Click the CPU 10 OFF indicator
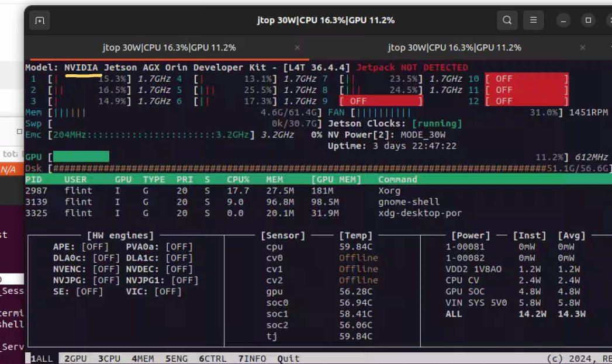Screen dimensions: 612x364 tap(527, 79)
